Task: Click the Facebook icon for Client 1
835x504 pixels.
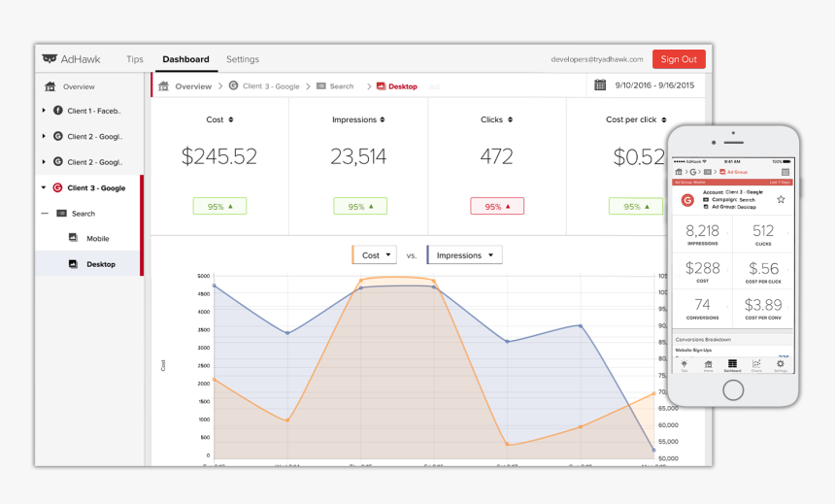Action: tap(58, 111)
